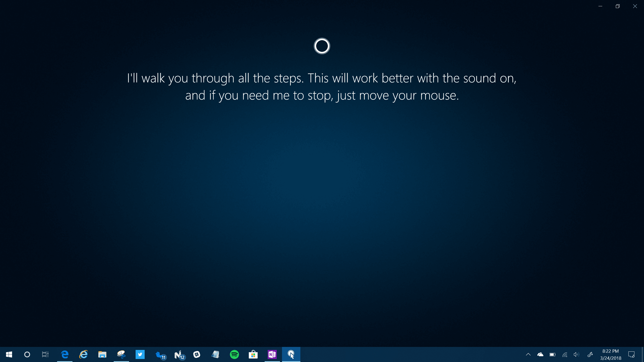Open the Twitter app in taskbar
This screenshot has width=644, height=362.
tap(140, 354)
